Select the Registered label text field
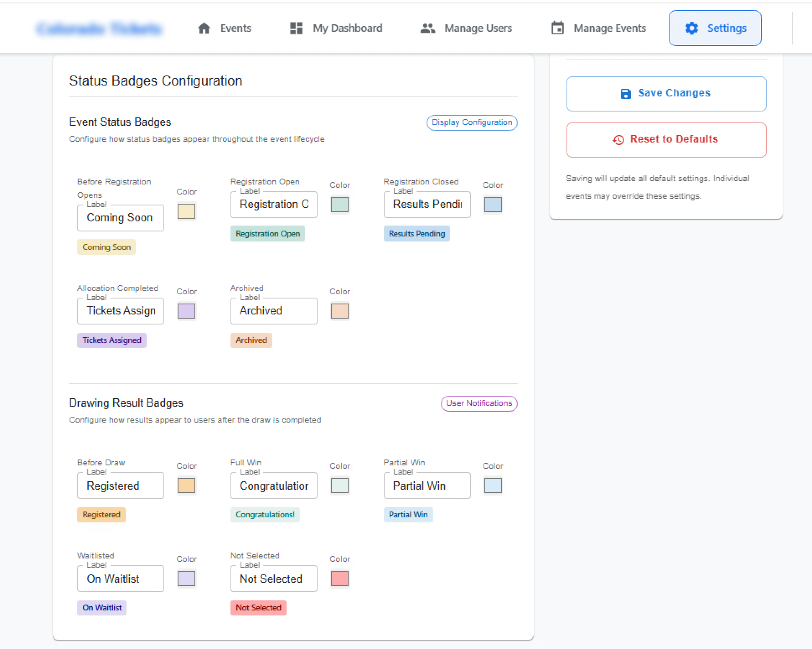812x649 pixels. [x=120, y=485]
